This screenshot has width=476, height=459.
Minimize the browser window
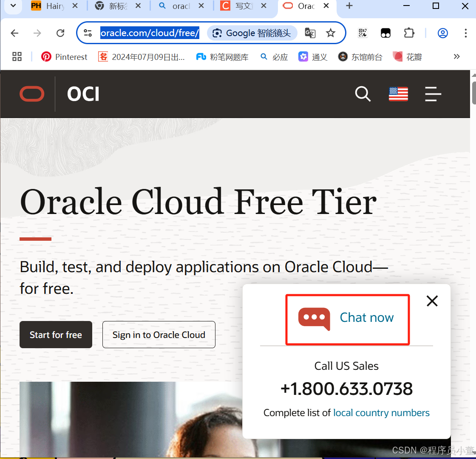[x=406, y=6]
